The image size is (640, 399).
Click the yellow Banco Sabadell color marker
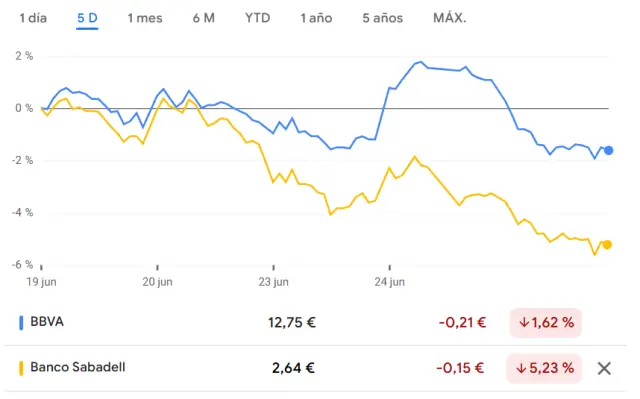pyautogui.click(x=21, y=368)
